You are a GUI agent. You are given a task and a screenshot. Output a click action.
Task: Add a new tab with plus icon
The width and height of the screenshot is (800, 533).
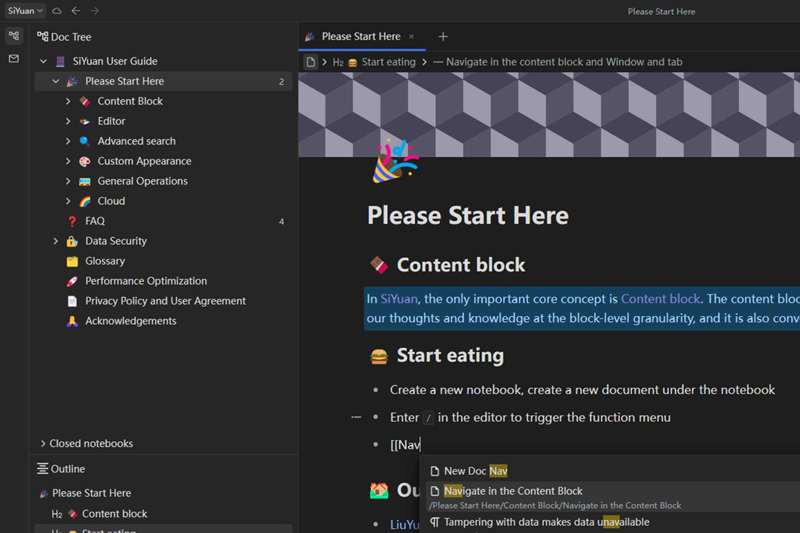(x=443, y=37)
